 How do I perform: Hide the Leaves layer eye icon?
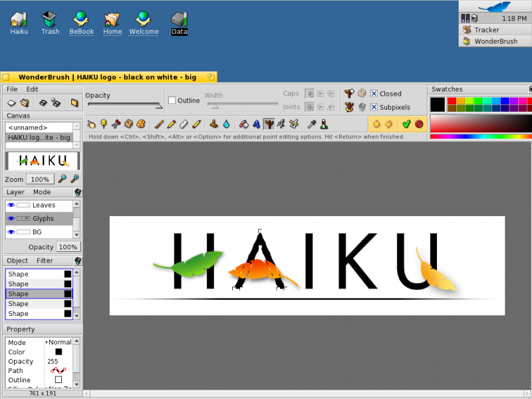tap(11, 205)
